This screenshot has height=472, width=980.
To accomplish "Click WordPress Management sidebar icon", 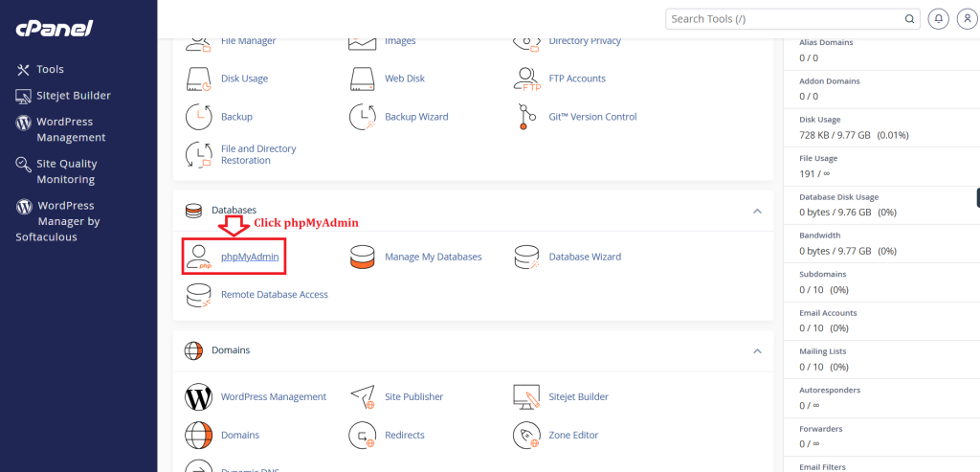I will point(23,122).
